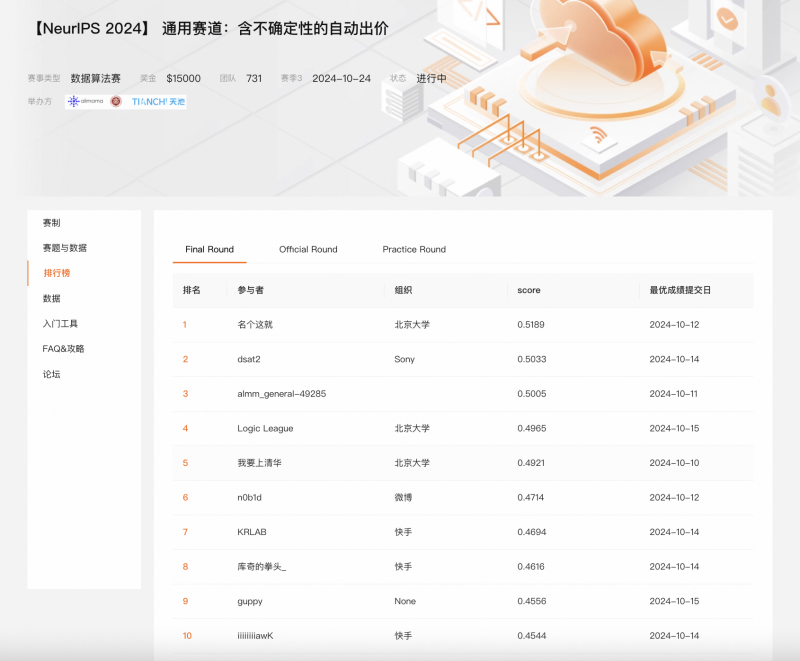This screenshot has width=800, height=661.
Task: Click the round red university emblem logo
Action: coord(116,101)
